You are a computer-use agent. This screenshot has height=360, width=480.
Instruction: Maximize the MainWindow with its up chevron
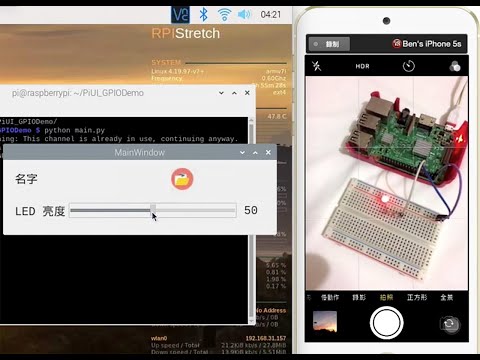coord(255,152)
